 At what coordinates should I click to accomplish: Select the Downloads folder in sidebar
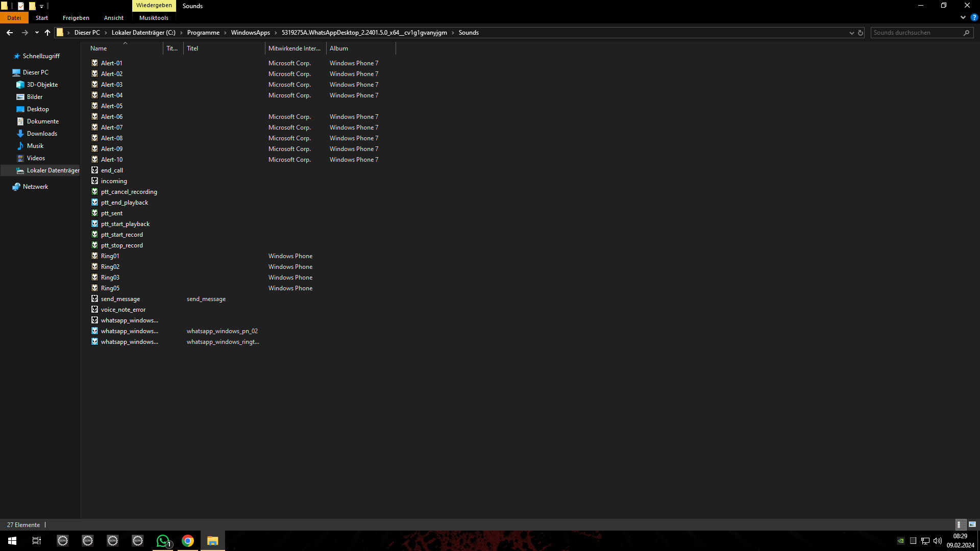click(42, 134)
